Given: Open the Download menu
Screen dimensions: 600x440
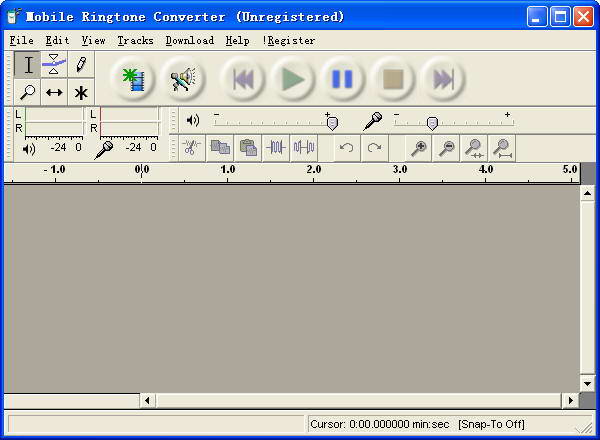Looking at the screenshot, I should coord(190,40).
